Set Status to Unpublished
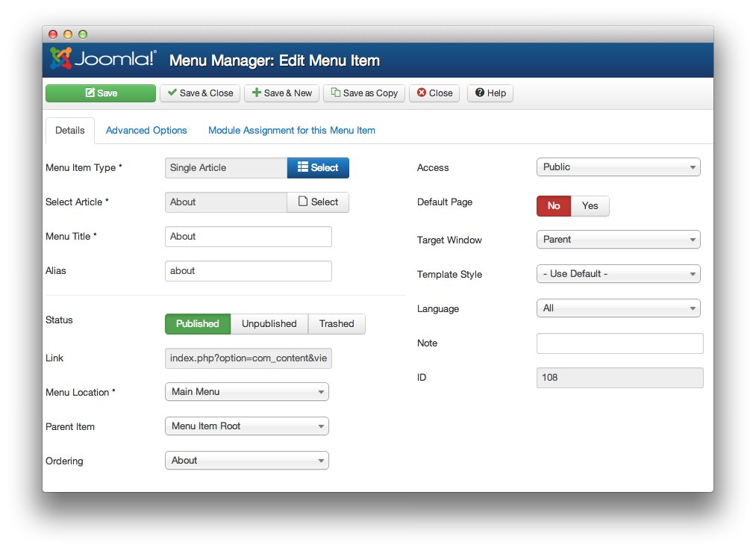This screenshot has width=756, height=551. (269, 323)
